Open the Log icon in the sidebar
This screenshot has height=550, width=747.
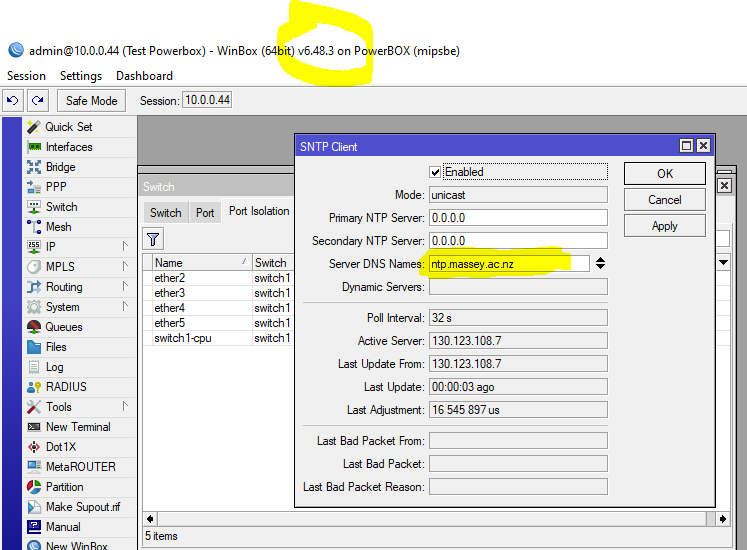pos(34,367)
